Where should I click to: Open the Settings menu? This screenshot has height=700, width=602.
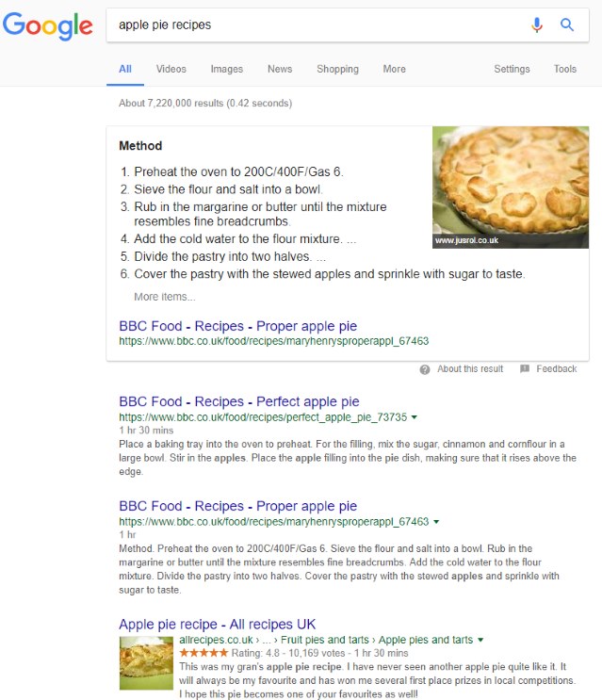click(x=512, y=69)
